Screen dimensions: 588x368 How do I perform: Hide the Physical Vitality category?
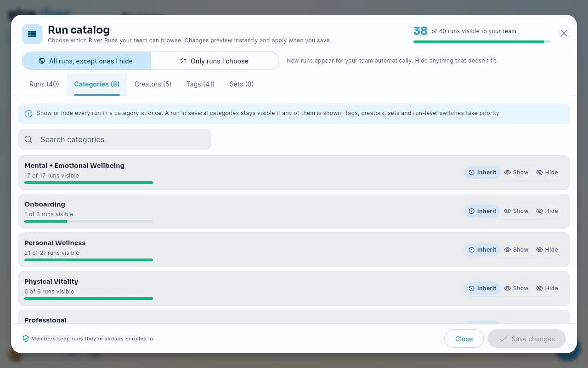[547, 288]
